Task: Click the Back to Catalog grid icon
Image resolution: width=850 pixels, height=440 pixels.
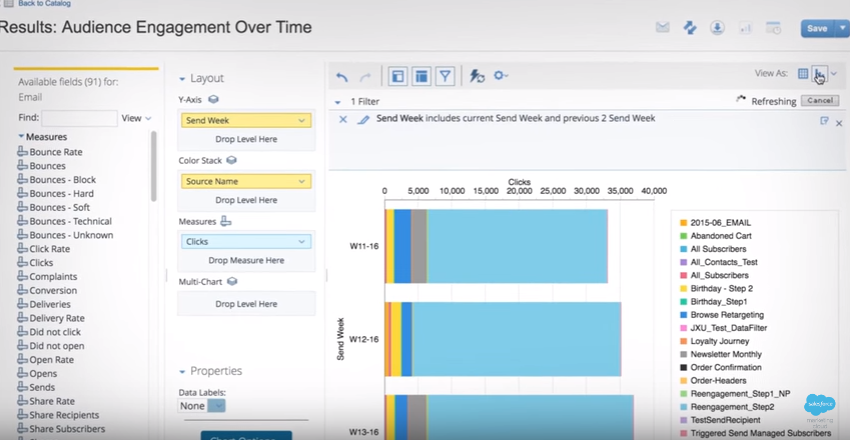Action: tap(8, 3)
